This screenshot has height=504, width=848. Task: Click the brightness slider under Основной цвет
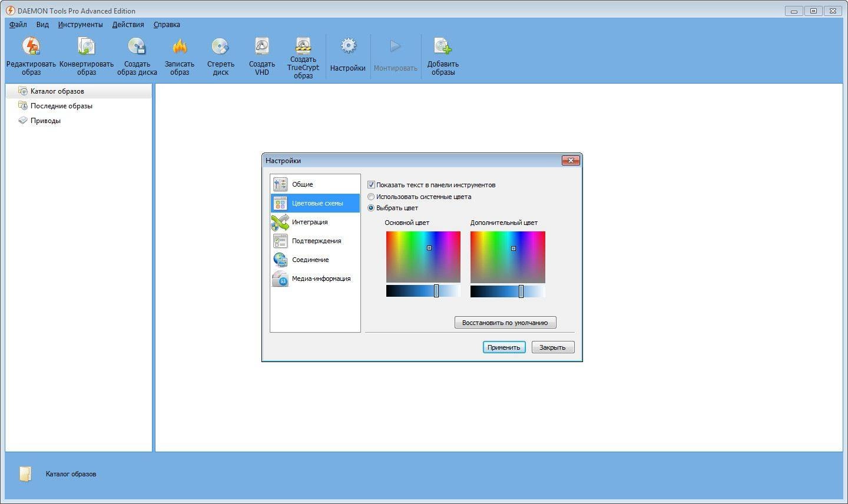pos(423,291)
